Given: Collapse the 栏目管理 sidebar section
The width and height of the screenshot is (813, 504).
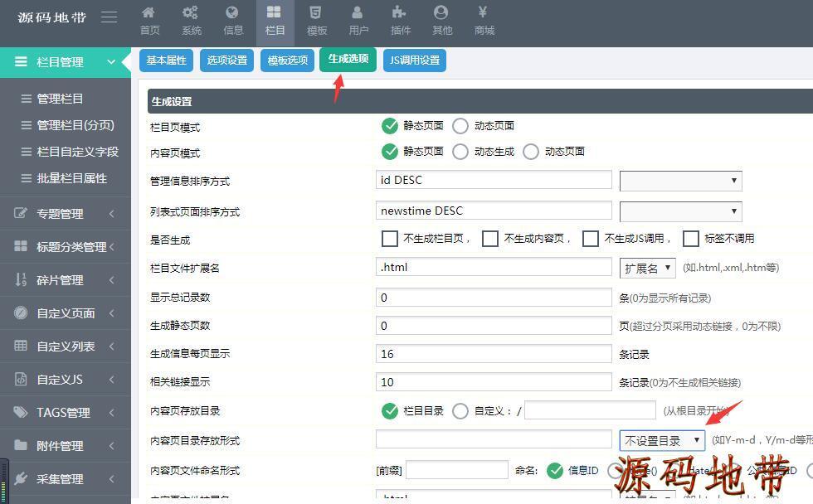Looking at the screenshot, I should tap(111, 61).
